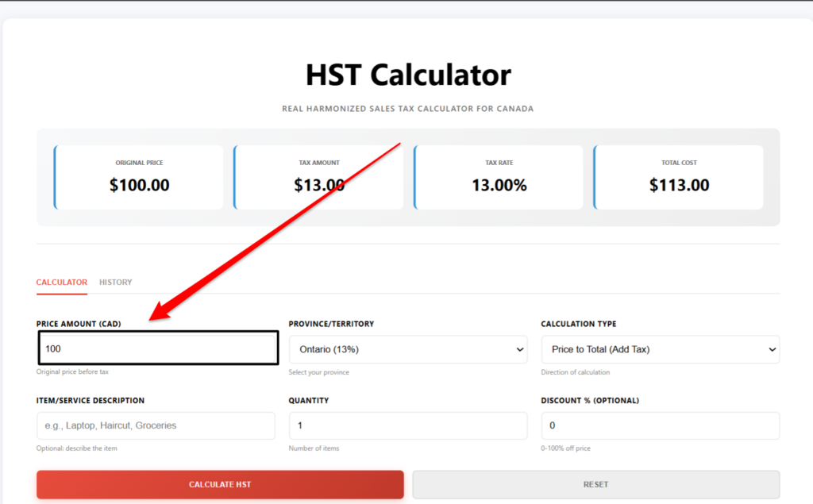Expand the Calculation Type dropdown
The image size is (813, 504).
(660, 349)
